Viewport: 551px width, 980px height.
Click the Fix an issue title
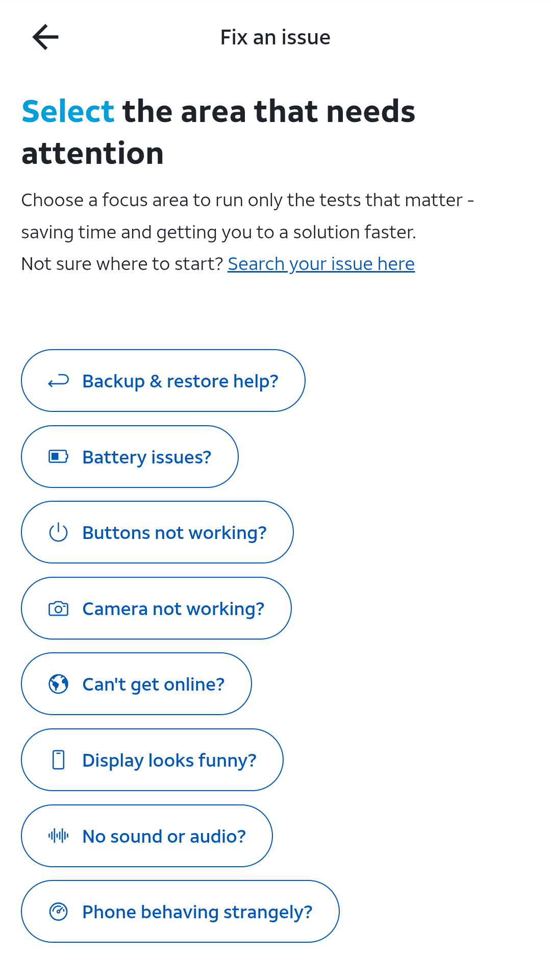275,37
